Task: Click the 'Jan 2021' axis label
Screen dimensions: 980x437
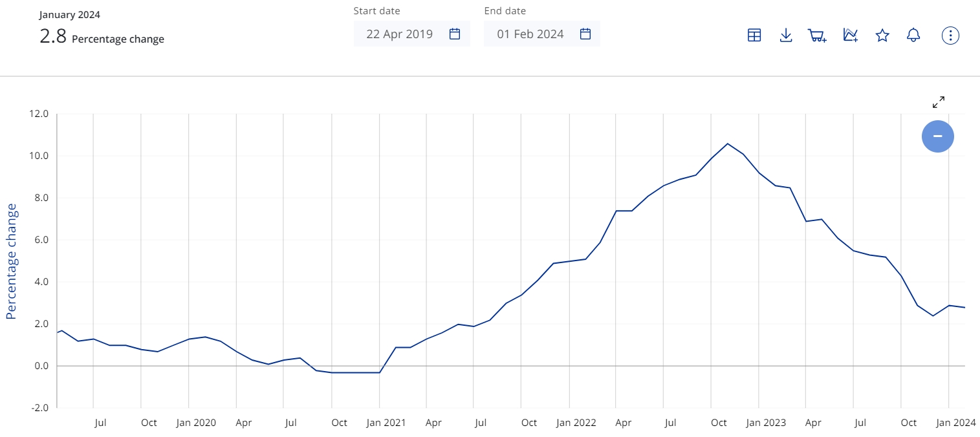Action: point(386,423)
